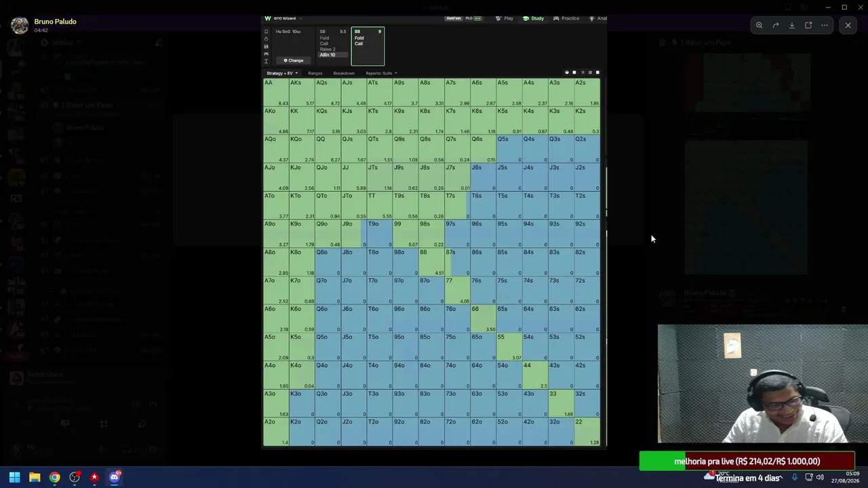Click the T9o hand cell
The height and width of the screenshot is (488, 868).
[379, 234]
